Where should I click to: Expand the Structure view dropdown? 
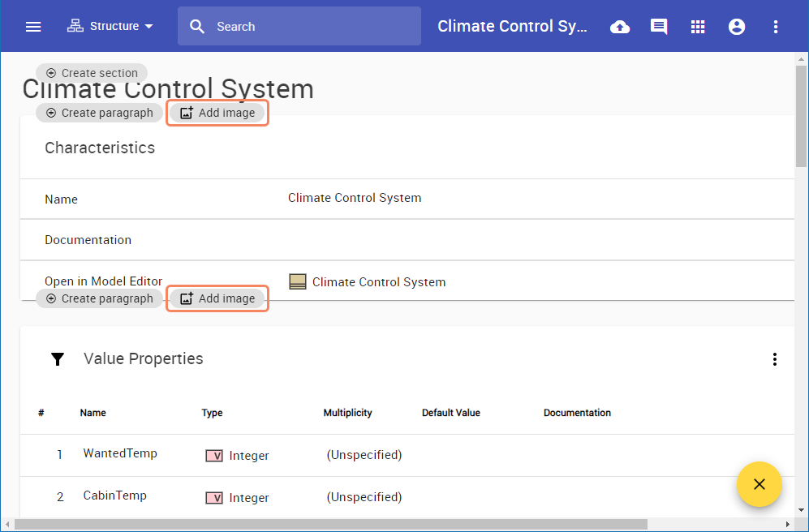[x=110, y=27]
